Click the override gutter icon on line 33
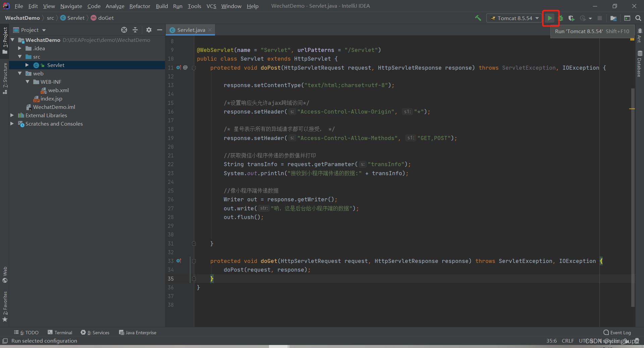644x348 pixels. [x=179, y=261]
